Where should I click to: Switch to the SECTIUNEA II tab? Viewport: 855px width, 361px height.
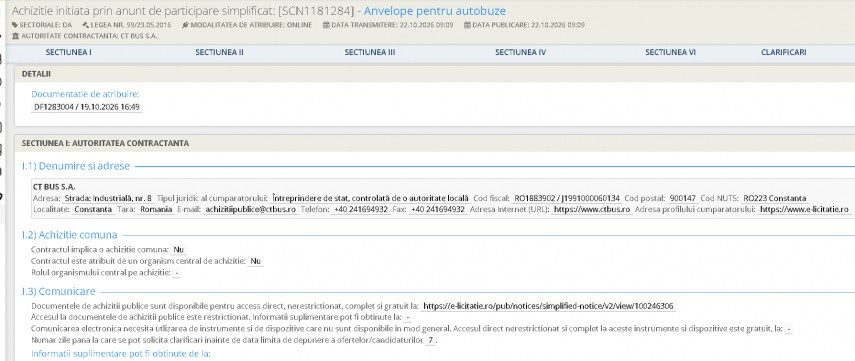pos(219,52)
